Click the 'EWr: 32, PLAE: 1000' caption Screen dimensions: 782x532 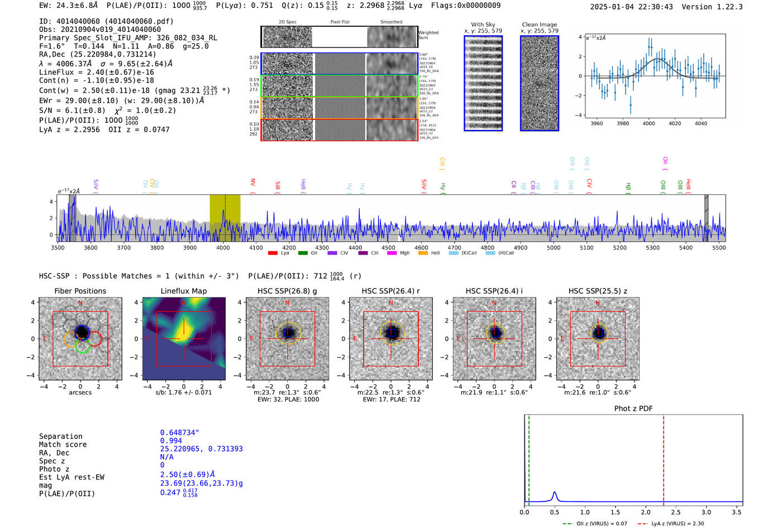click(287, 400)
